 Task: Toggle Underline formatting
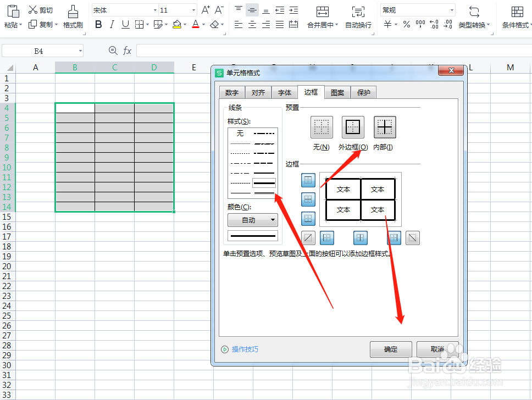(125, 24)
